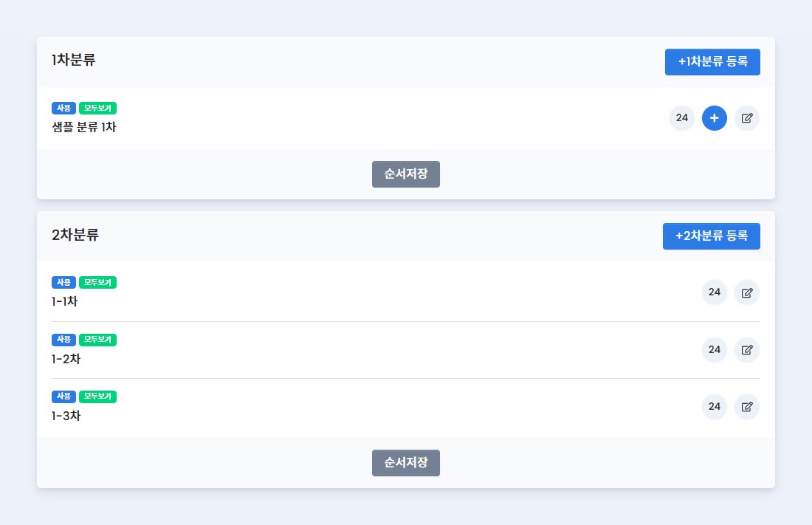Click the 24 count badge on 1-2차

714,350
